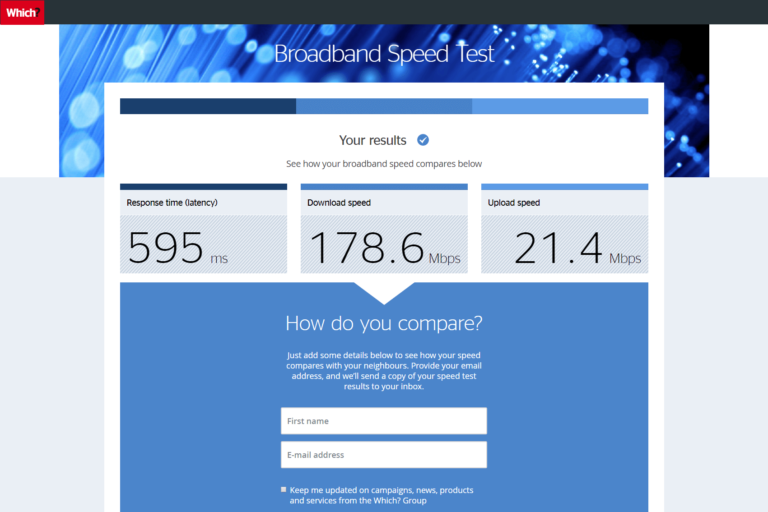Select the Download speed card header
Screen dimensions: 768x512
(384, 202)
